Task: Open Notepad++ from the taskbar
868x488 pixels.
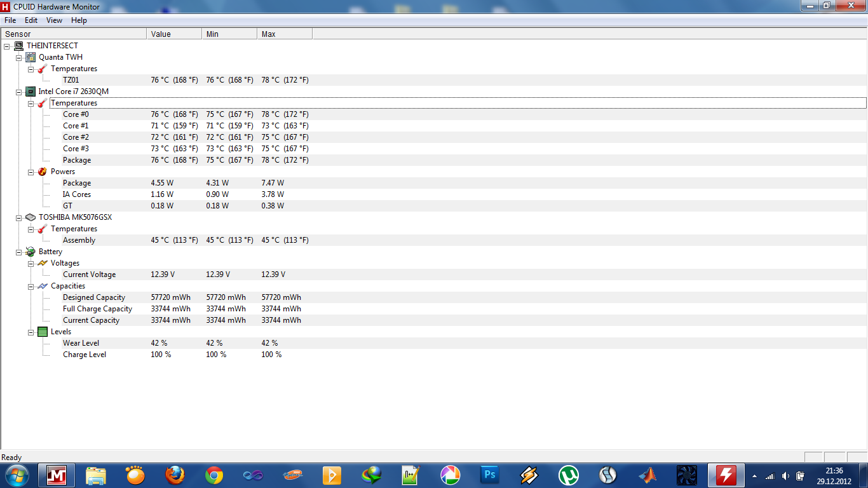Action: point(410,475)
